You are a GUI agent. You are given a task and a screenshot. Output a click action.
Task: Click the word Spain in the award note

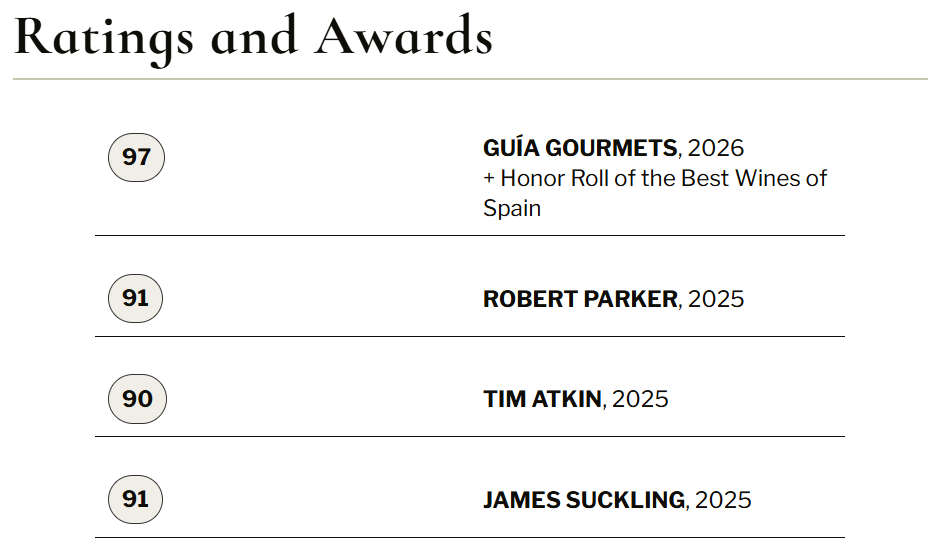coord(512,209)
